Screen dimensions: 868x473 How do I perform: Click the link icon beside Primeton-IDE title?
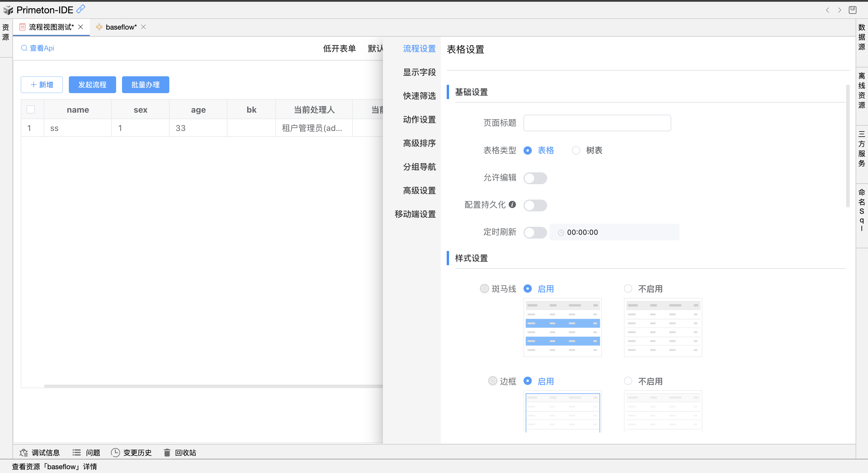click(x=81, y=9)
